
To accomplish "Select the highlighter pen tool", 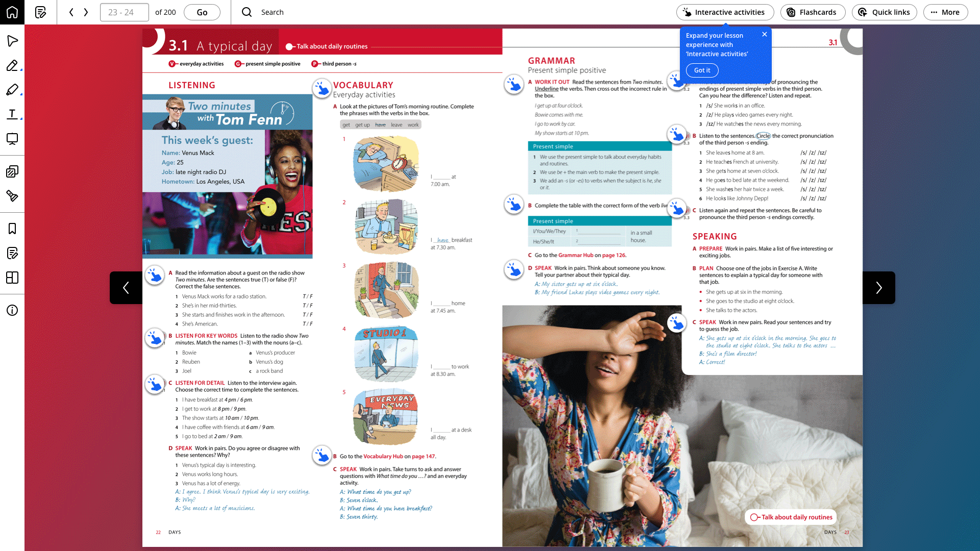I will [12, 90].
